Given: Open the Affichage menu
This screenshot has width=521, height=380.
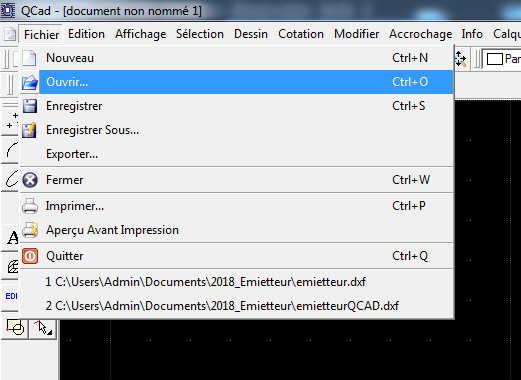Looking at the screenshot, I should click(x=140, y=34).
